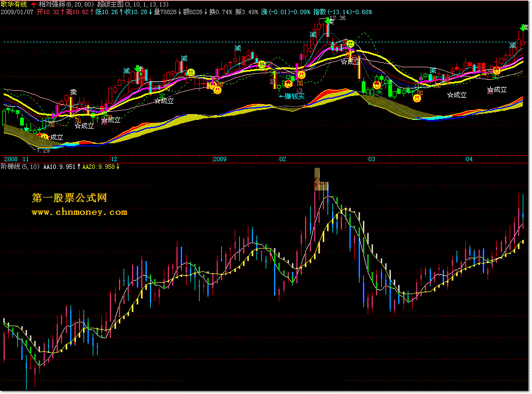Click green sell arrow at 12.36 peak
The width and height of the screenshot is (532, 394).
[x=328, y=21]
